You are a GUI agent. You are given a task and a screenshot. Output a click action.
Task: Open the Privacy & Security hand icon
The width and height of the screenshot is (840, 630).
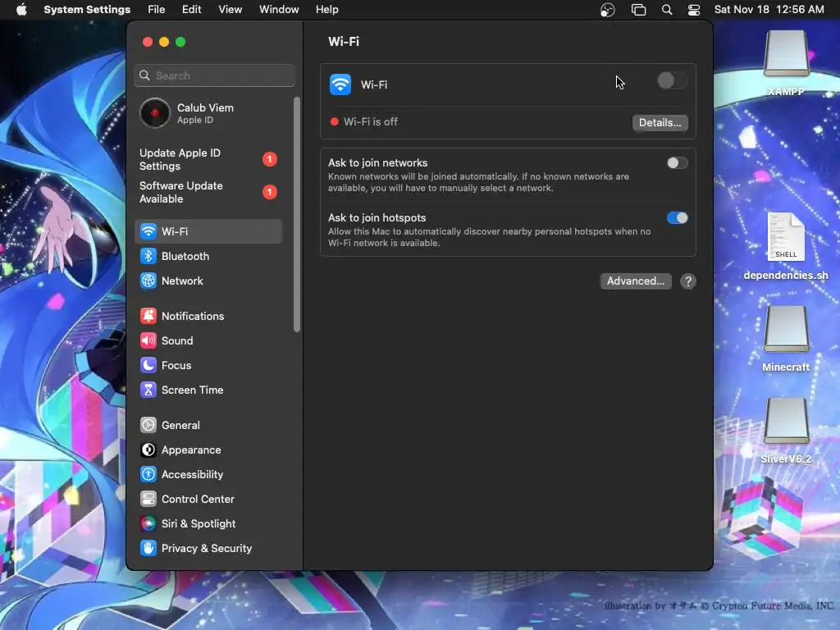(x=148, y=549)
